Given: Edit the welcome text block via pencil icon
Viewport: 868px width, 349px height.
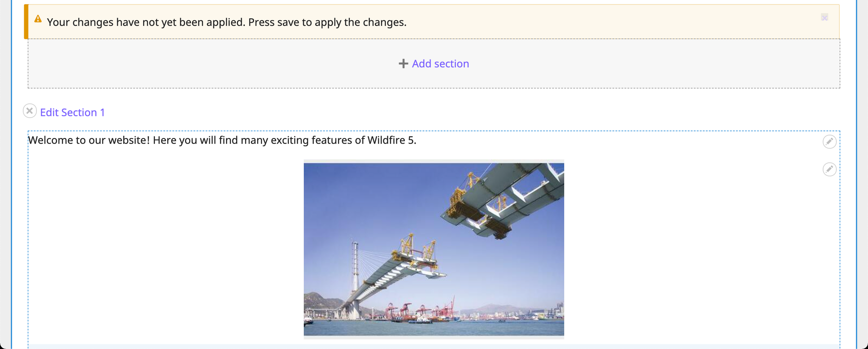Looking at the screenshot, I should tap(829, 142).
